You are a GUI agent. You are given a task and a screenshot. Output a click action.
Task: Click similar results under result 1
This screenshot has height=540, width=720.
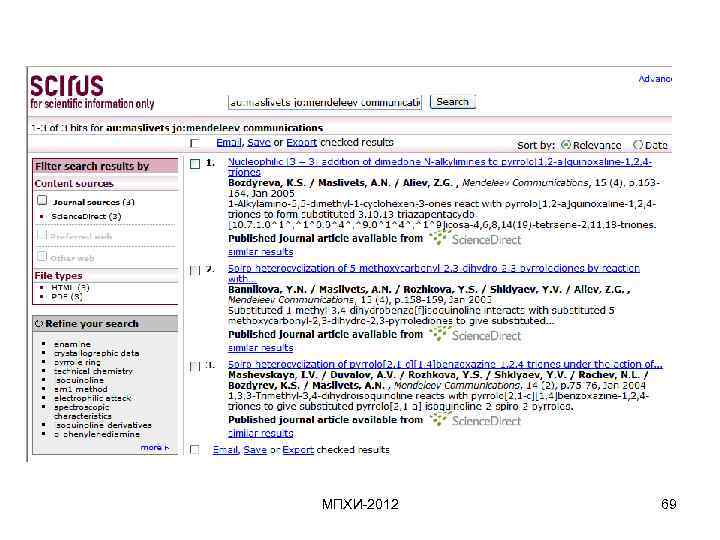tap(260, 252)
